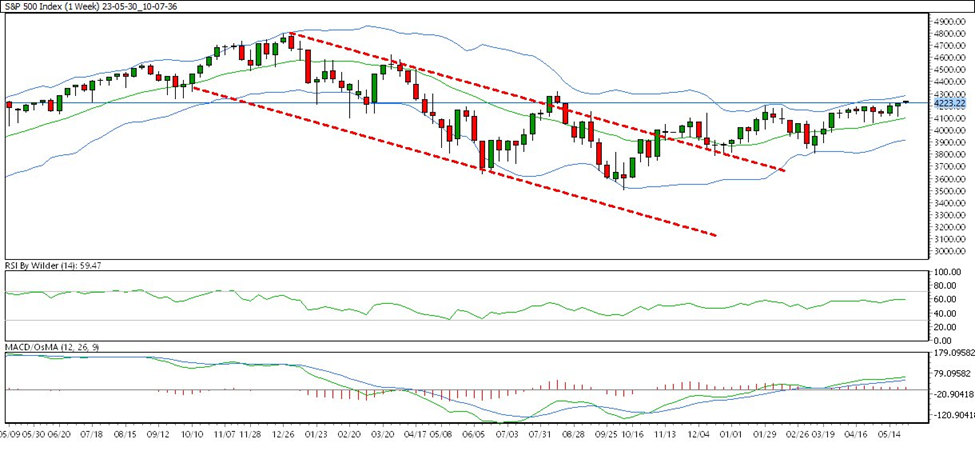Click the 07/18 date label
The image size is (975, 455).
[x=91, y=432]
